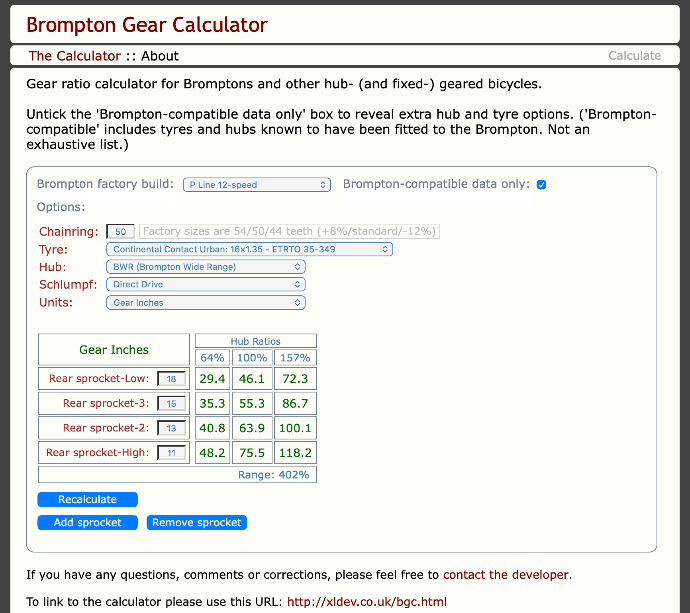Untick Brompton-compatible data only checkbox
This screenshot has height=613, width=690.
coord(541,185)
